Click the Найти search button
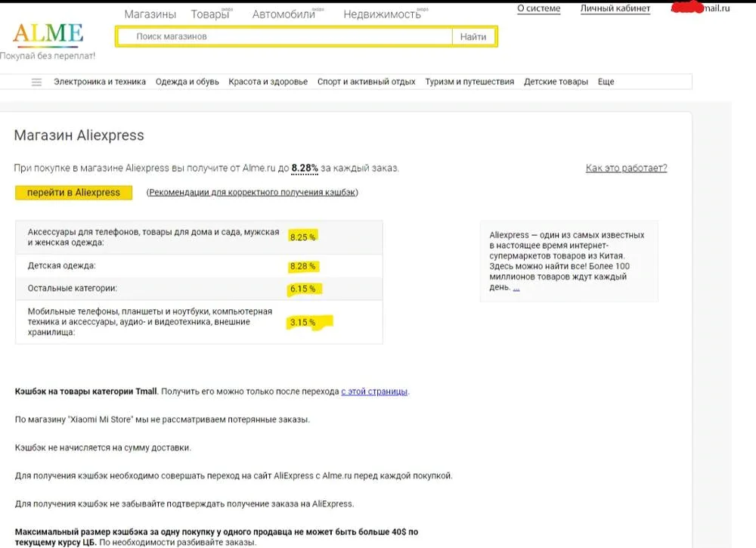 [473, 36]
